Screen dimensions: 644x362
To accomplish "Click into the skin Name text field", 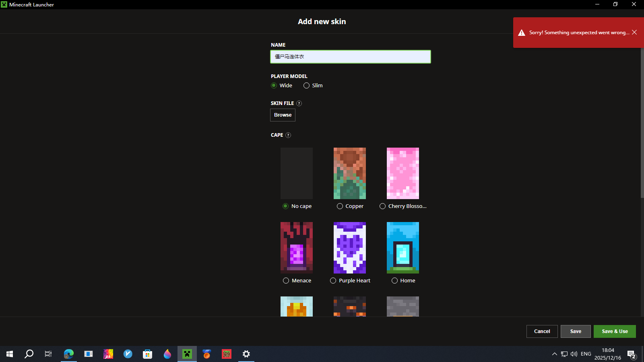I will [350, 57].
